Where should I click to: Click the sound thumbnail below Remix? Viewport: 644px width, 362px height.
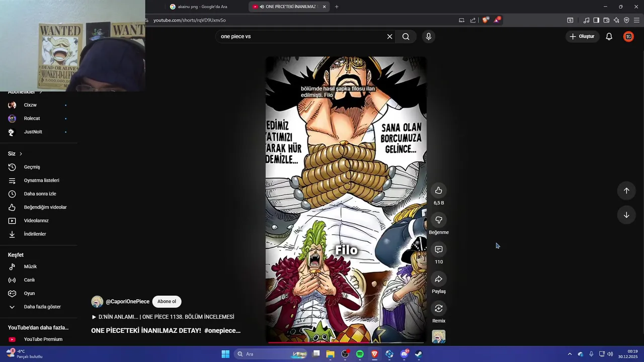[x=439, y=337]
